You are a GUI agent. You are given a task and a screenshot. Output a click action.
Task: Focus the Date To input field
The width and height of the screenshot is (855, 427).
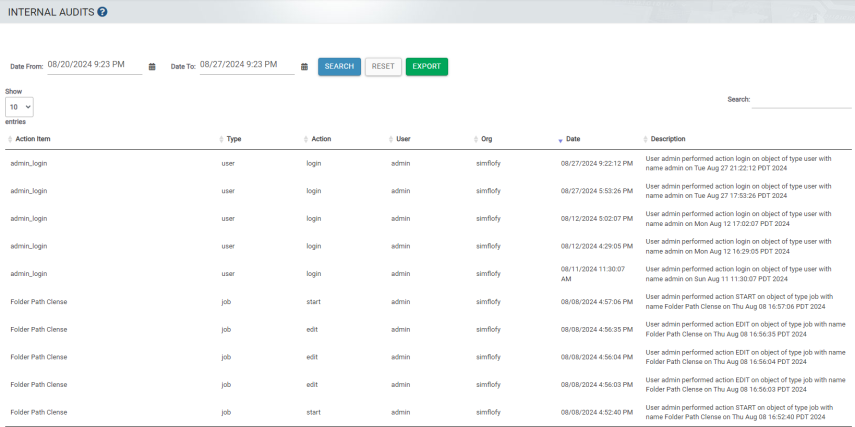click(246, 65)
